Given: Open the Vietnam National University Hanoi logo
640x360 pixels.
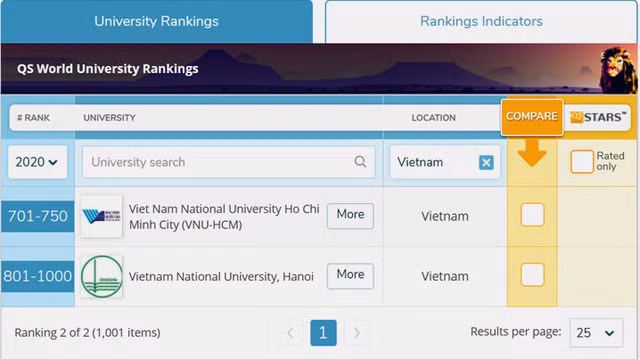Looking at the screenshot, I should pyautogui.click(x=102, y=277).
